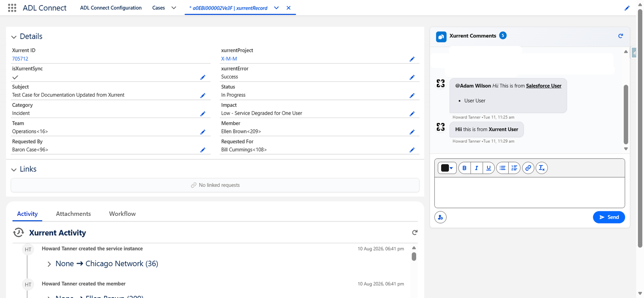Edit the Impact field pencil icon
This screenshot has height=298, width=644.
point(412,114)
